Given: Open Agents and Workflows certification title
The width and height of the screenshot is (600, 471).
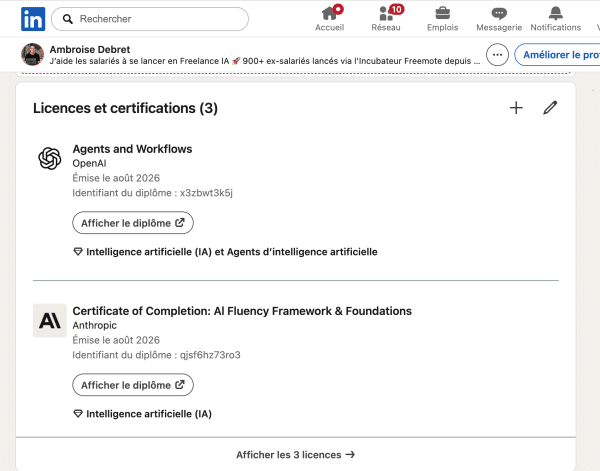Looking at the screenshot, I should click(x=132, y=149).
